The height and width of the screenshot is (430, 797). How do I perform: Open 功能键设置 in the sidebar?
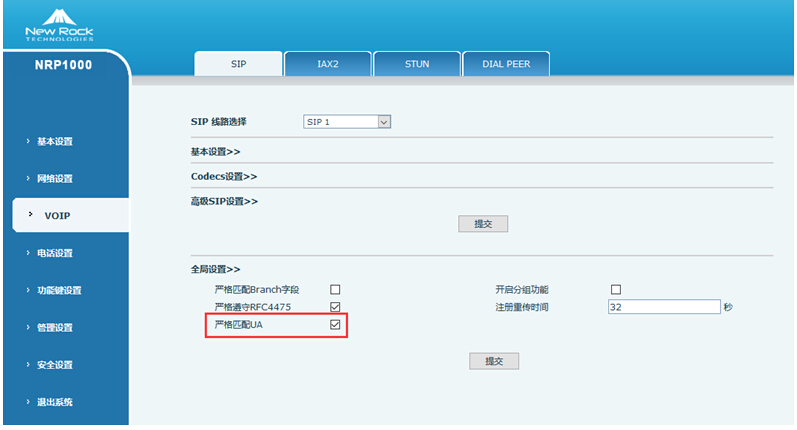point(59,290)
